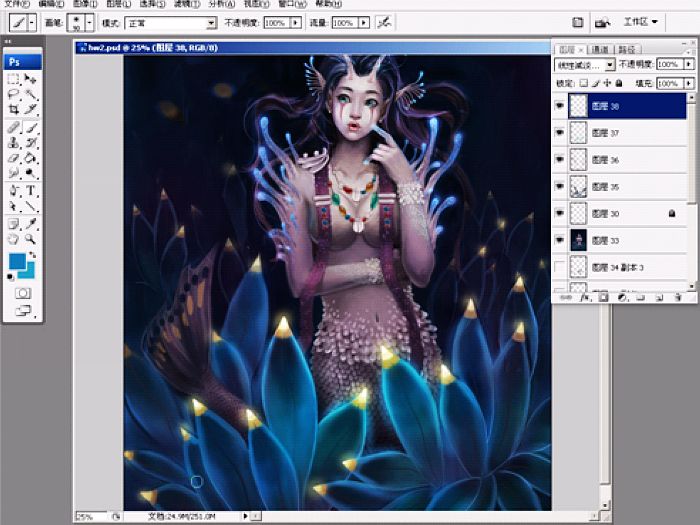Hide layer 图层 36 eye icon
Image resolution: width=700 pixels, height=525 pixels.
(559, 159)
